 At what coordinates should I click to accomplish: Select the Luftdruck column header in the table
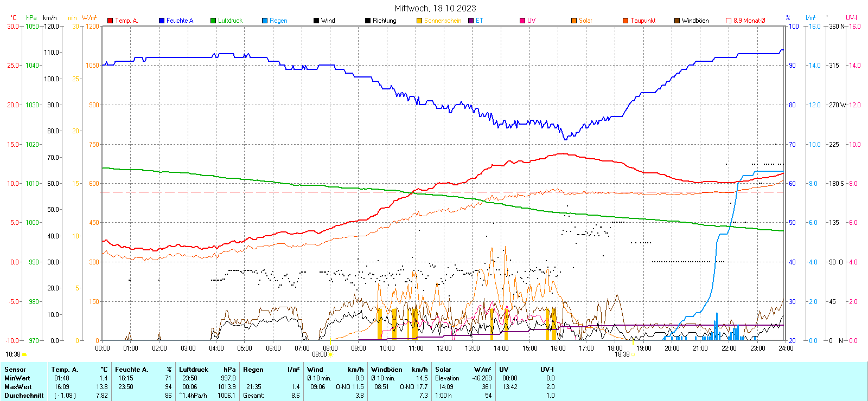pyautogui.click(x=194, y=370)
